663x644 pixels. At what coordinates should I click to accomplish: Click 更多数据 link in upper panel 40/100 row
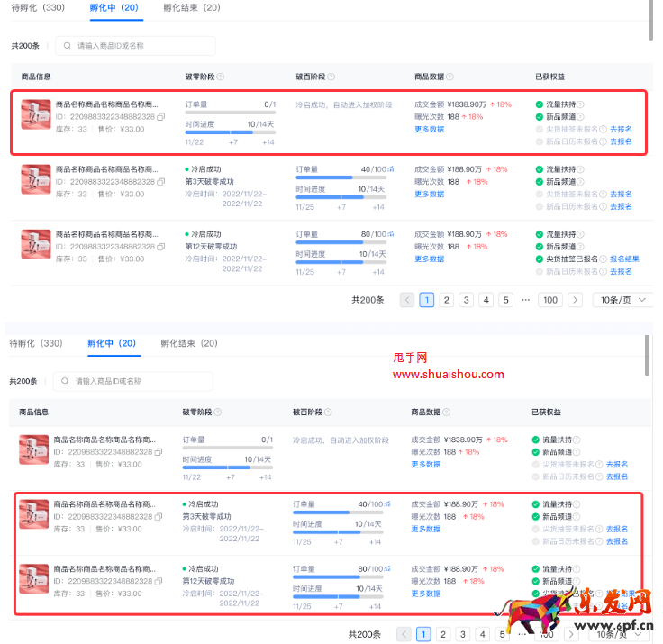[429, 194]
